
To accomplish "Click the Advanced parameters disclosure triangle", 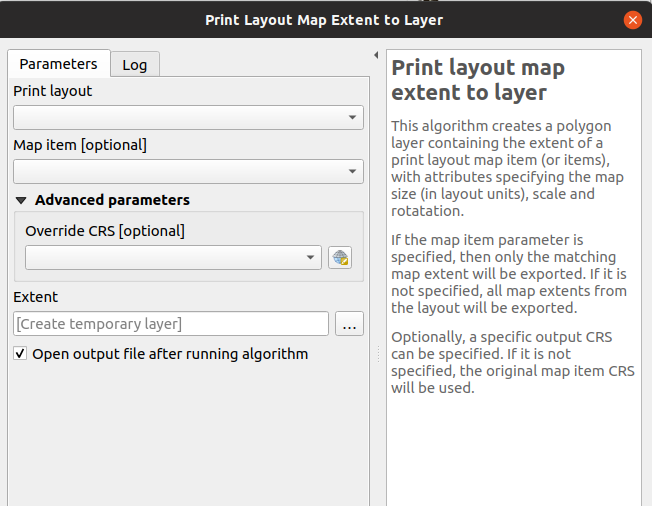I will (22, 200).
